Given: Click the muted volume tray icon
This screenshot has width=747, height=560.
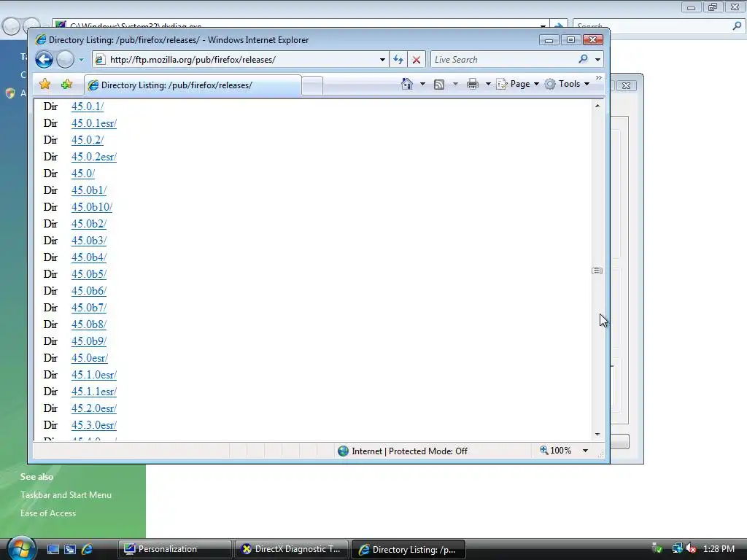Looking at the screenshot, I should [x=692, y=549].
